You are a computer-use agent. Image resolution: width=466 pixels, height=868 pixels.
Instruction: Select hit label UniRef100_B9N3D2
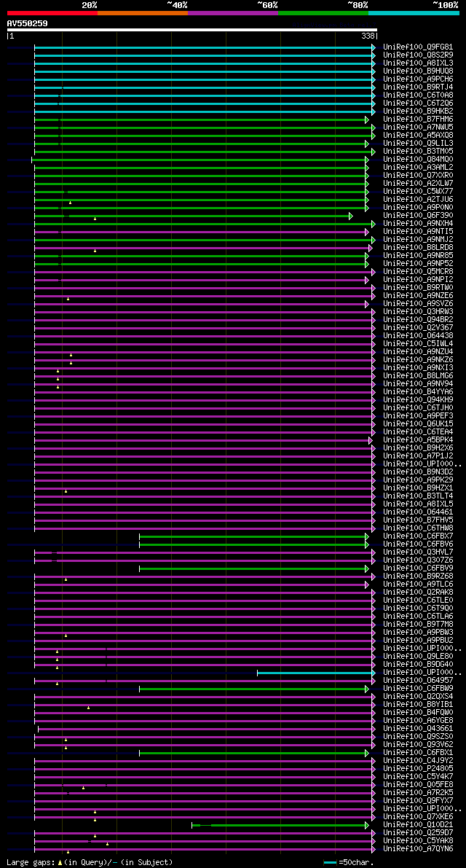pyautogui.click(x=418, y=472)
